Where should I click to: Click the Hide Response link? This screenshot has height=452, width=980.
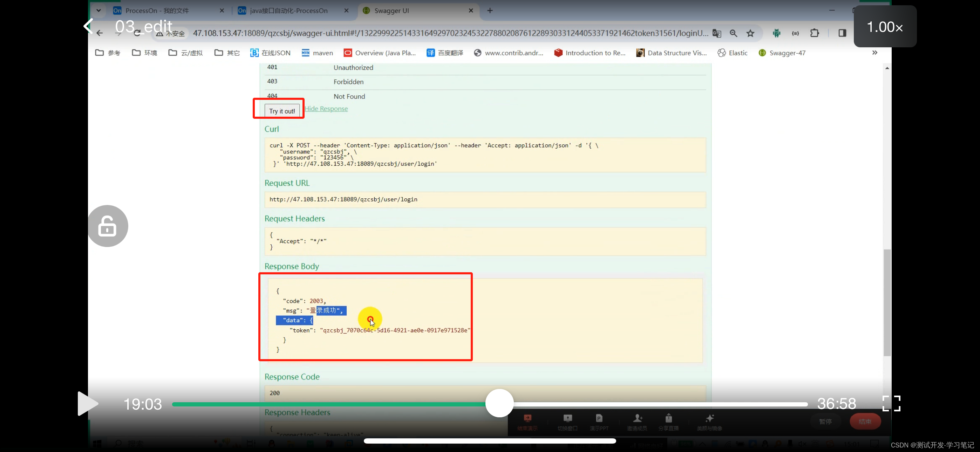(326, 109)
